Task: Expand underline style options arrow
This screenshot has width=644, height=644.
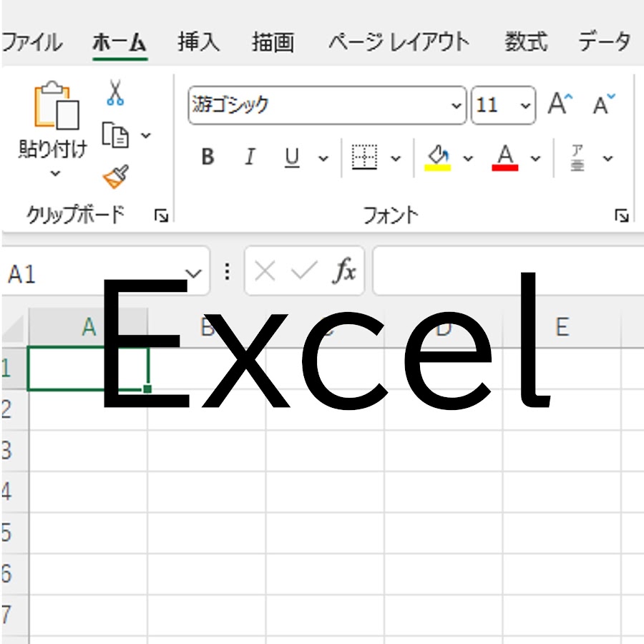Action: [x=323, y=159]
